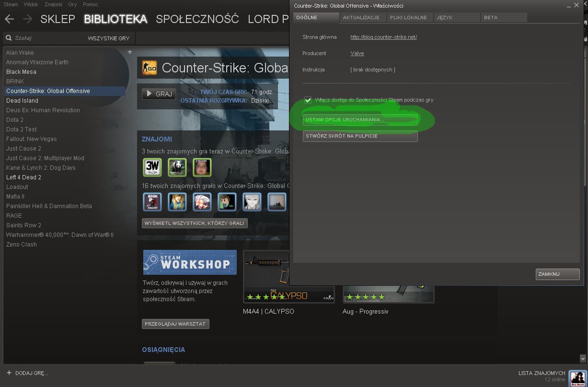Select Black Mesa in the library

pos(21,72)
